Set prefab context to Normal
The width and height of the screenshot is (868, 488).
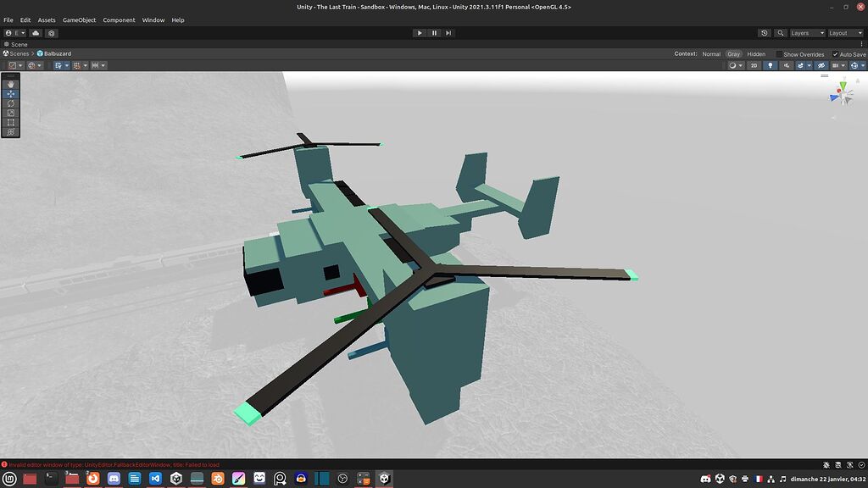coord(710,53)
